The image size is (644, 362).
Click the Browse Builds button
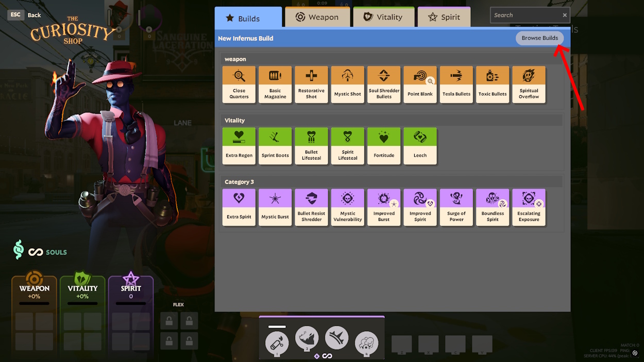click(539, 38)
